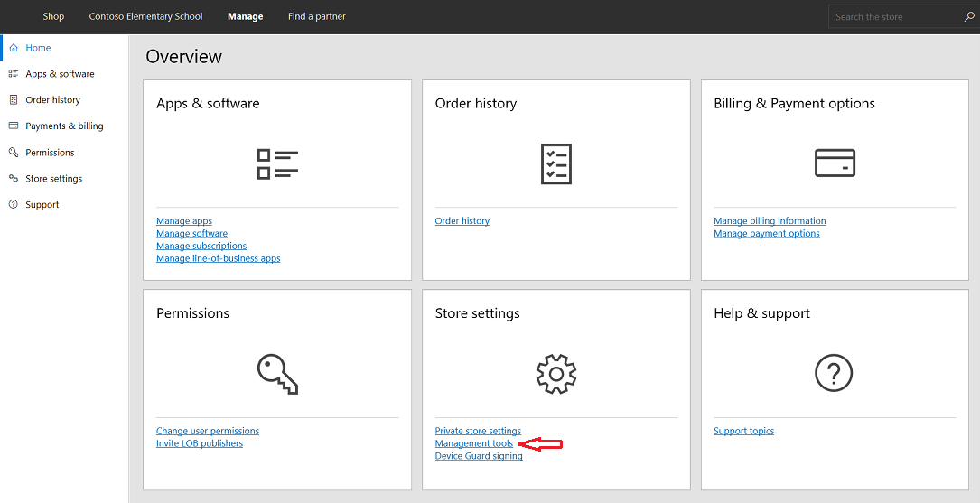Focus the Search the store field

pyautogui.click(x=894, y=16)
